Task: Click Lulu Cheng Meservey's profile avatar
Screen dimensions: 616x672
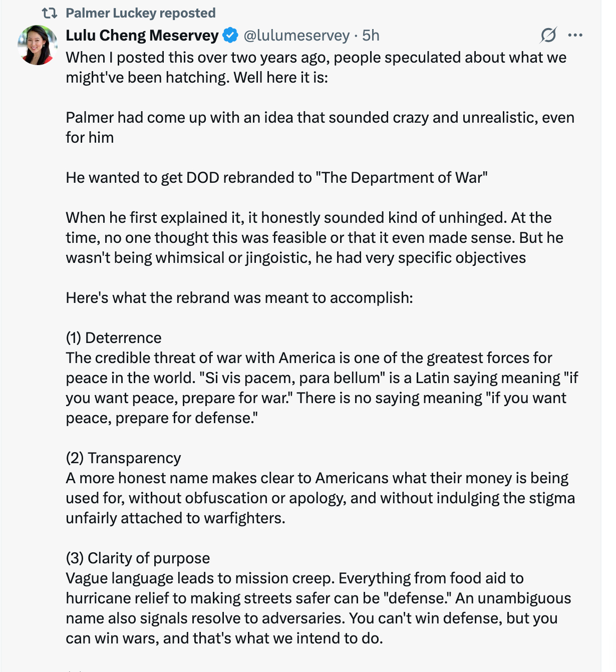Action: pos(38,45)
